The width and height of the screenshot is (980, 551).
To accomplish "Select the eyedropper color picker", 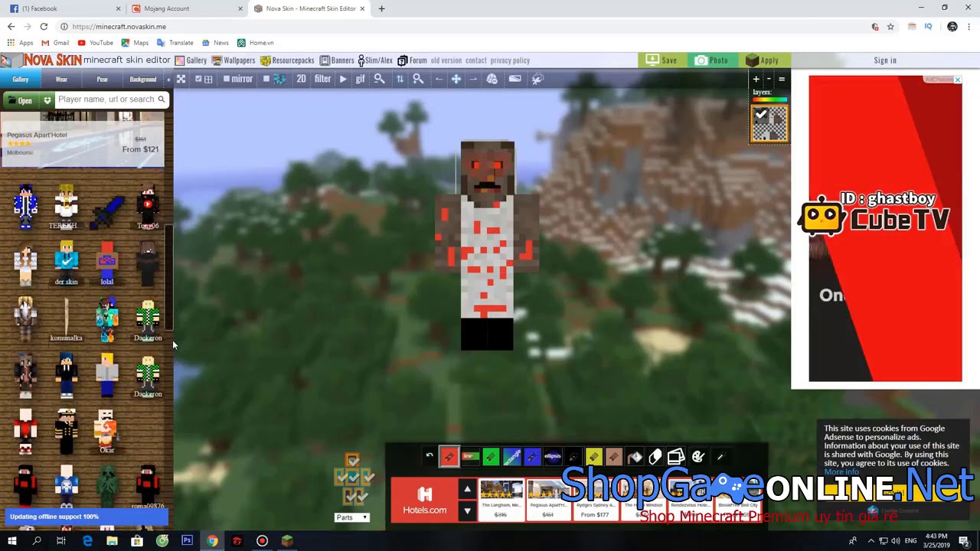I will pyautogui.click(x=720, y=457).
